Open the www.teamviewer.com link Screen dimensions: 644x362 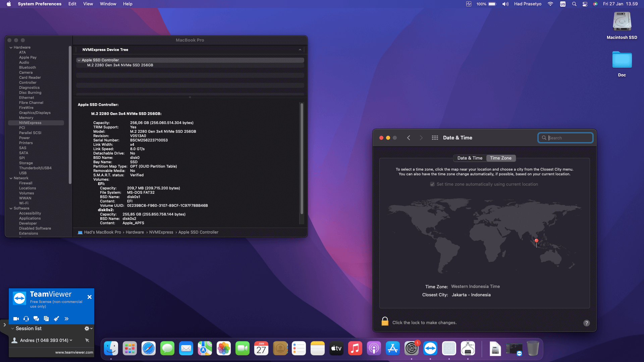pyautogui.click(x=74, y=352)
